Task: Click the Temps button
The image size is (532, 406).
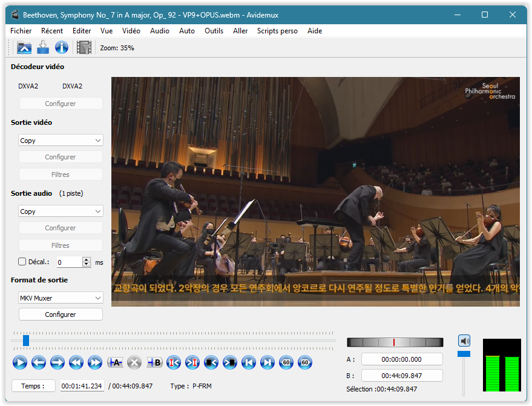Action: pos(33,386)
